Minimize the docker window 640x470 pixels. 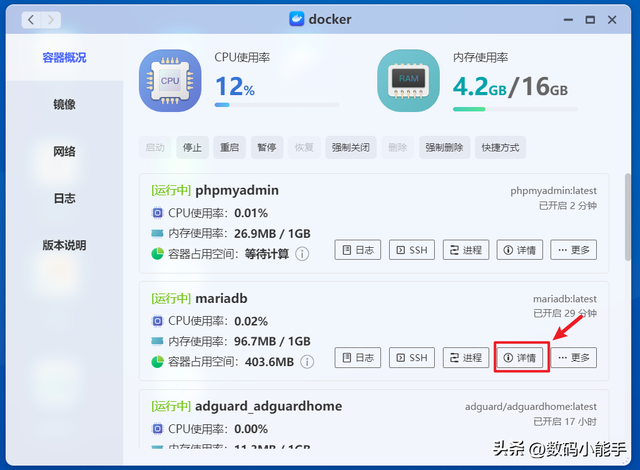tap(568, 20)
